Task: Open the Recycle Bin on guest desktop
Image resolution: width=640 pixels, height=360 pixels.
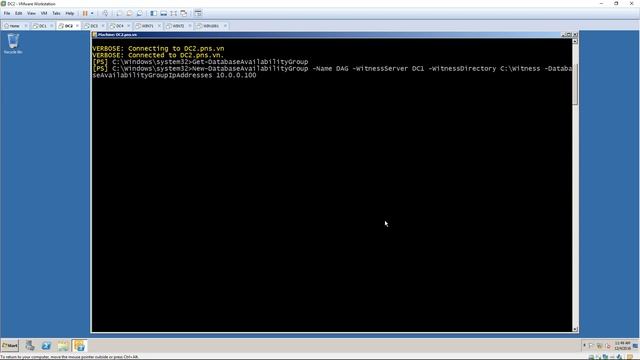Action: click(x=13, y=44)
